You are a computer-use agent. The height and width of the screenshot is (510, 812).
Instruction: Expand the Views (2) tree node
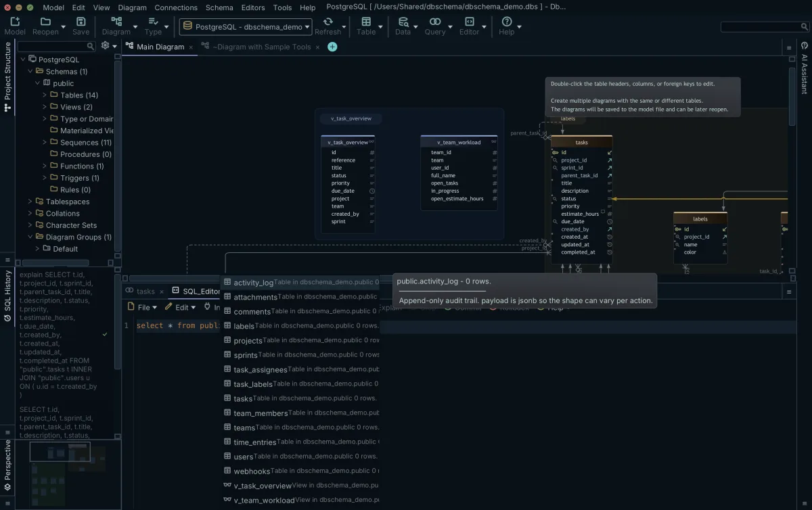point(45,107)
